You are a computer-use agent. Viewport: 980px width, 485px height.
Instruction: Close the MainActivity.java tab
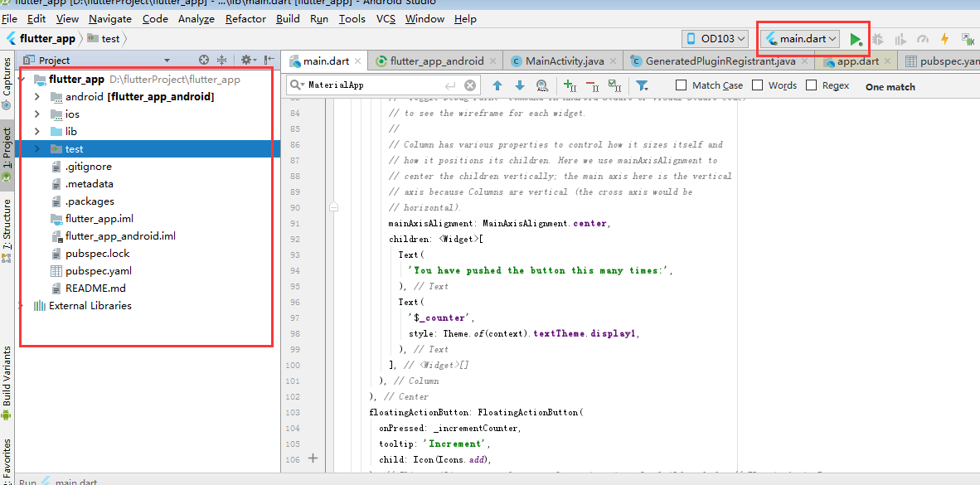[x=614, y=61]
